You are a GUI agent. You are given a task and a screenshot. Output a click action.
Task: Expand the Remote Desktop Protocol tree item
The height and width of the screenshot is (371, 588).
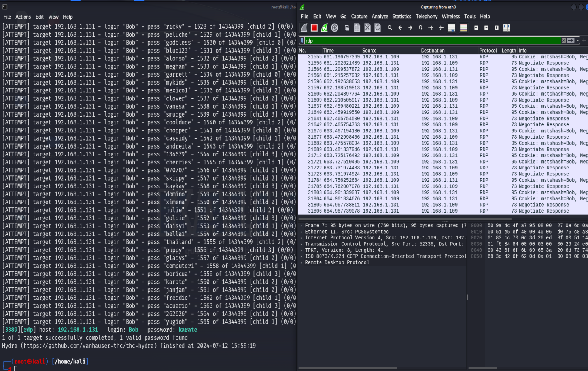click(301, 263)
